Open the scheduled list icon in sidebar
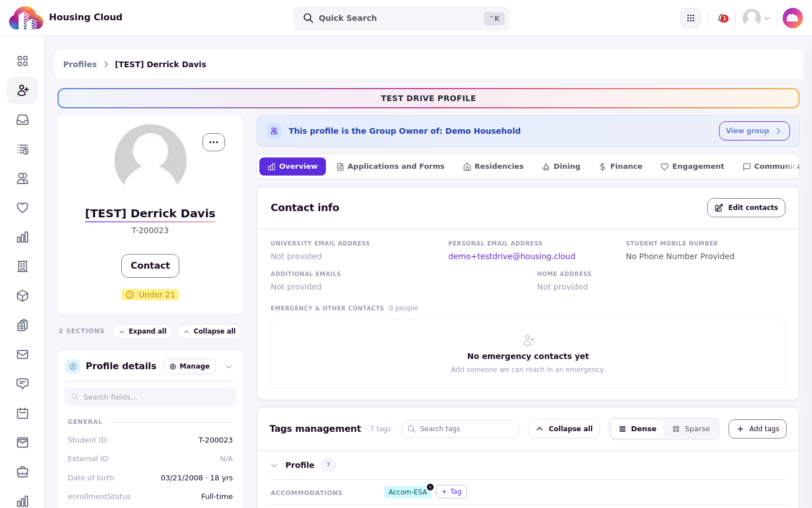Viewport: 812px width, 508px height. click(x=23, y=149)
